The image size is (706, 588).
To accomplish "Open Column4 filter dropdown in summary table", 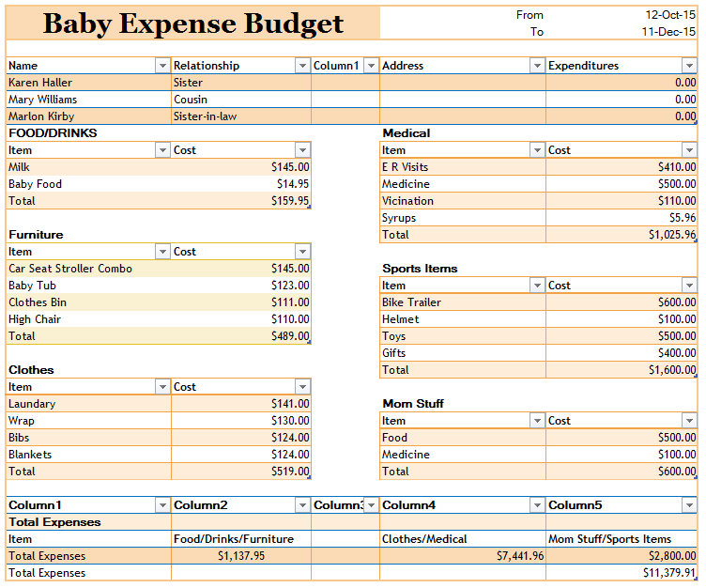I will [x=537, y=505].
